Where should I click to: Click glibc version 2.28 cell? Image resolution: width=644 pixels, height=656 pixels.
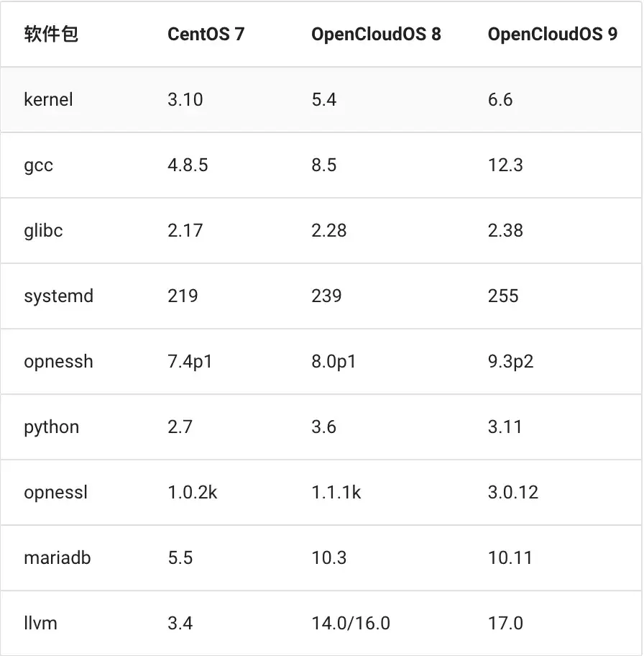pyautogui.click(x=329, y=230)
